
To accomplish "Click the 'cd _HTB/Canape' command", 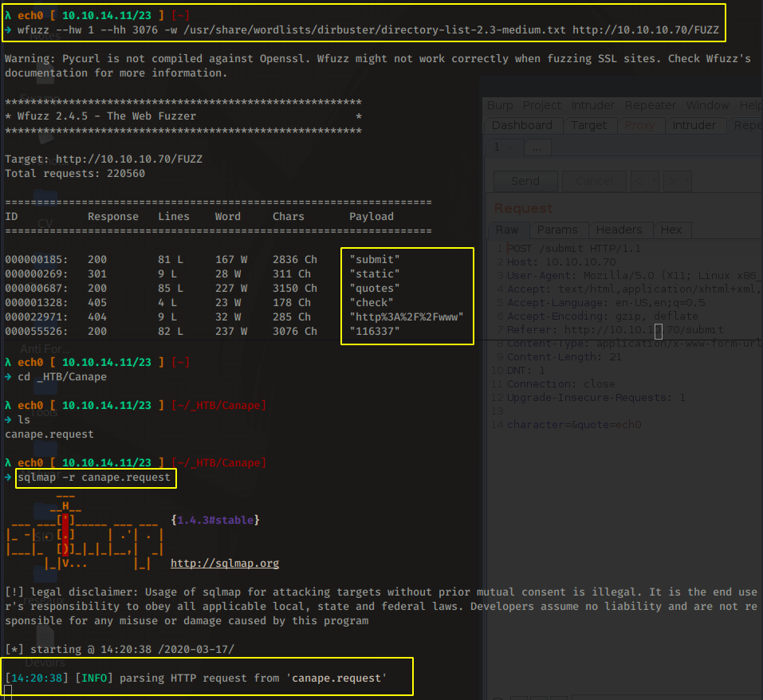I will coord(62,377).
